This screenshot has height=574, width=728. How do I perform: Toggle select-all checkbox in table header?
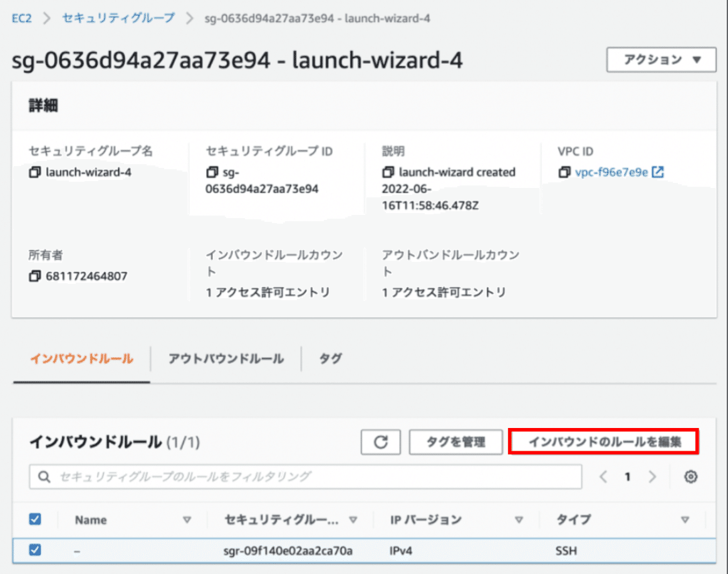point(35,519)
